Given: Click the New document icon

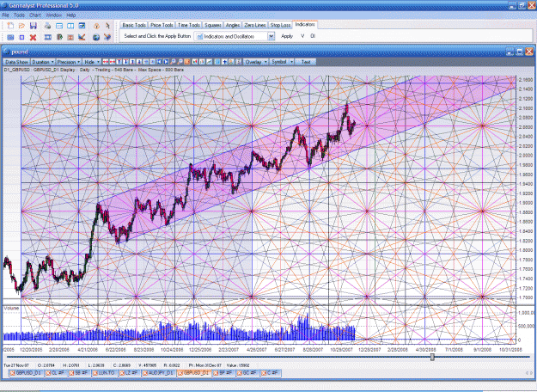Looking at the screenshot, I should click(10, 26).
